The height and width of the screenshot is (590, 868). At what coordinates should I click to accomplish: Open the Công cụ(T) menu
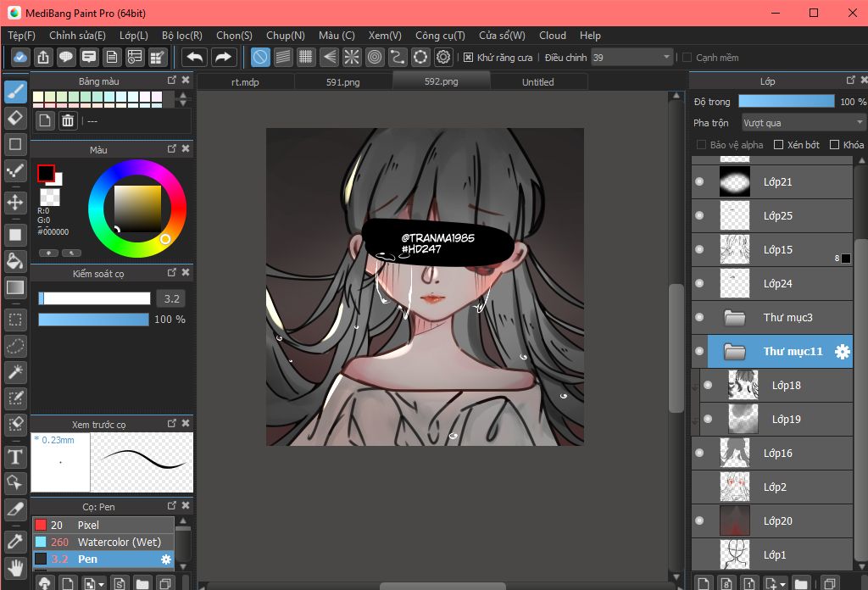click(440, 36)
